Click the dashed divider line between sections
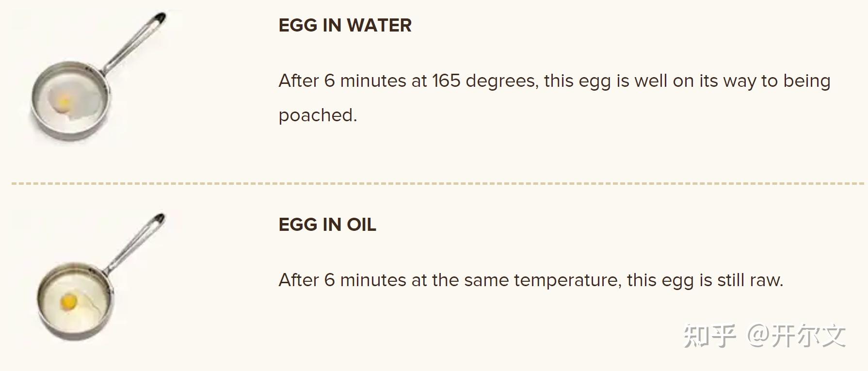The height and width of the screenshot is (371, 868). click(437, 184)
